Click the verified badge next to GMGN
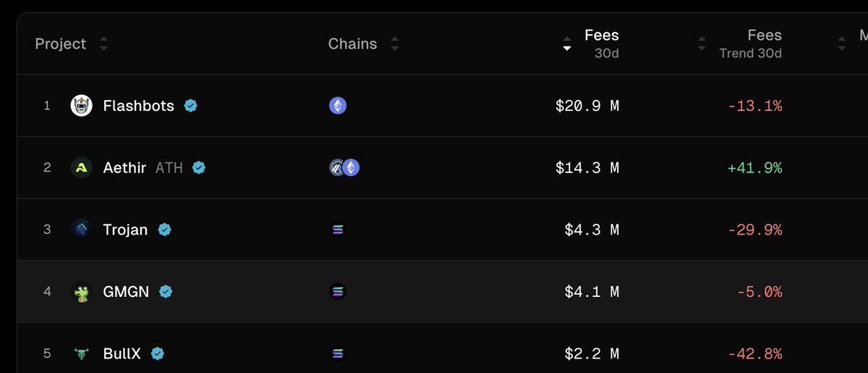This screenshot has height=373, width=868. (166, 292)
